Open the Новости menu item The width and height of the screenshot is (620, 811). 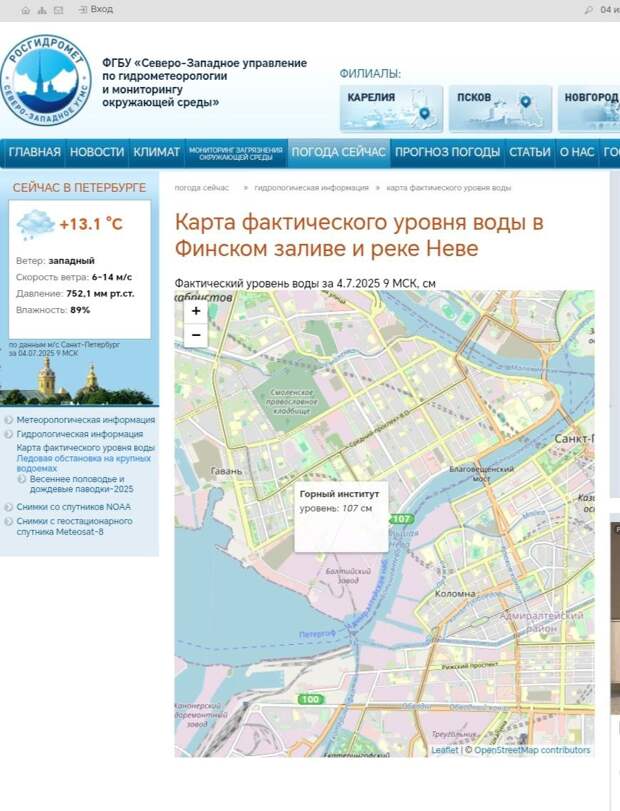click(x=97, y=152)
